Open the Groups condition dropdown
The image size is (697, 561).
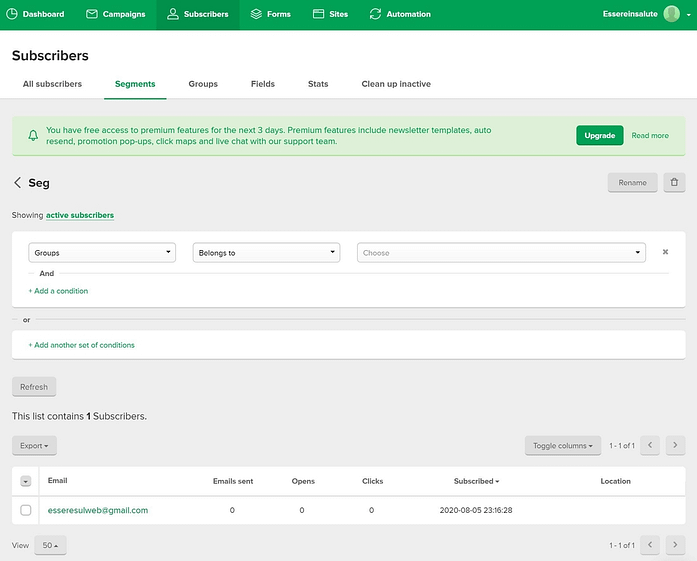[x=102, y=252]
